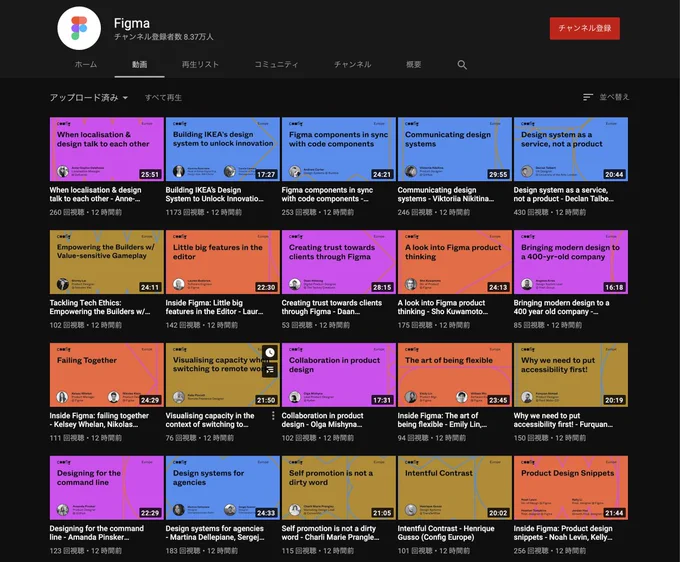680x562 pixels.
Task: Play 'Figma components in sync' thumbnail 24:21
Action: pyautogui.click(x=339, y=149)
